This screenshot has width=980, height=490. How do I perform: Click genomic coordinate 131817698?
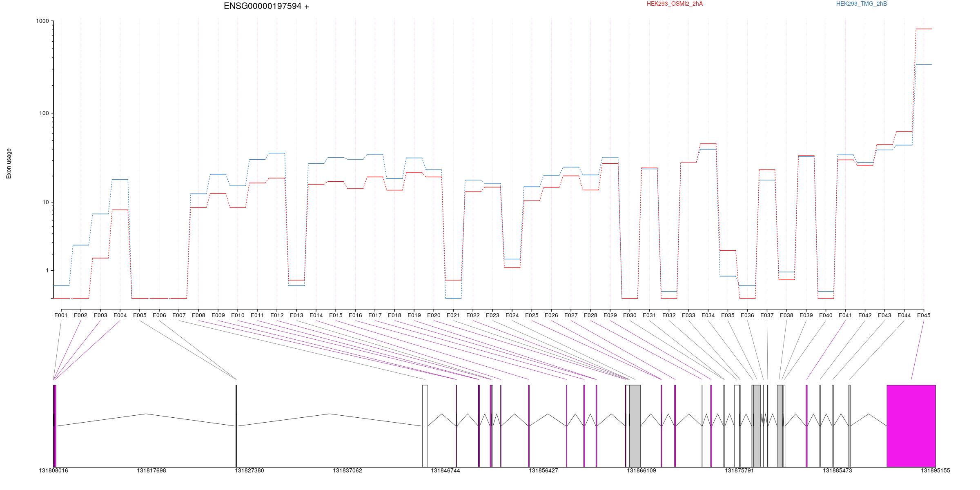coord(151,470)
